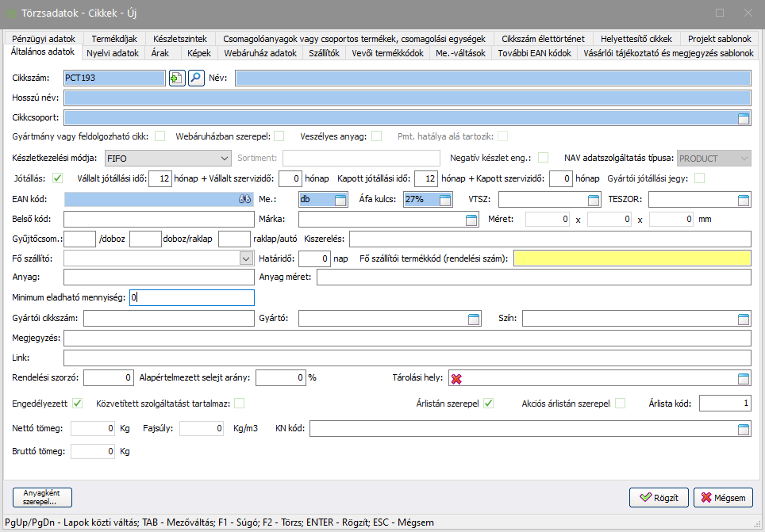
Task: Open the Gyártó lookup icon
Action: (473, 319)
